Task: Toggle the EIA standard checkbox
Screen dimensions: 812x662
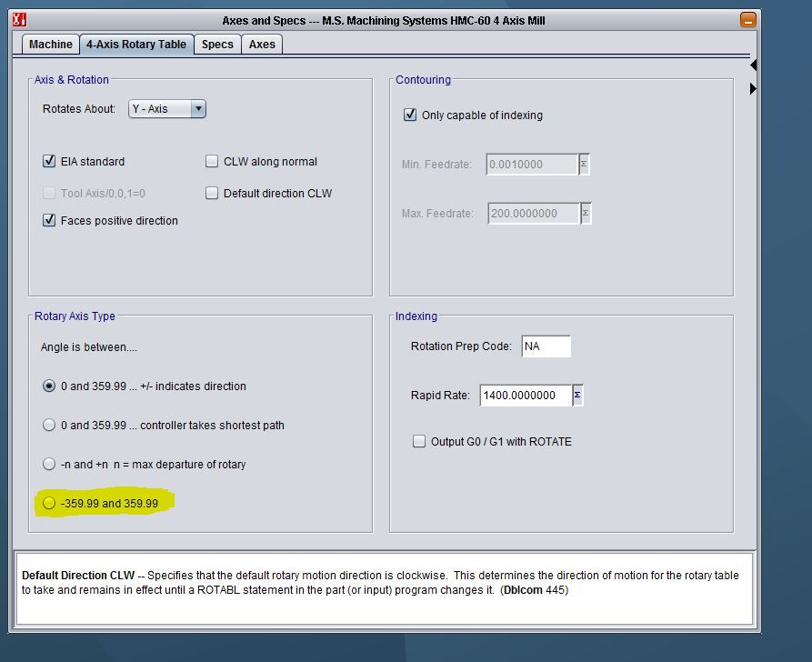Action: 50,162
